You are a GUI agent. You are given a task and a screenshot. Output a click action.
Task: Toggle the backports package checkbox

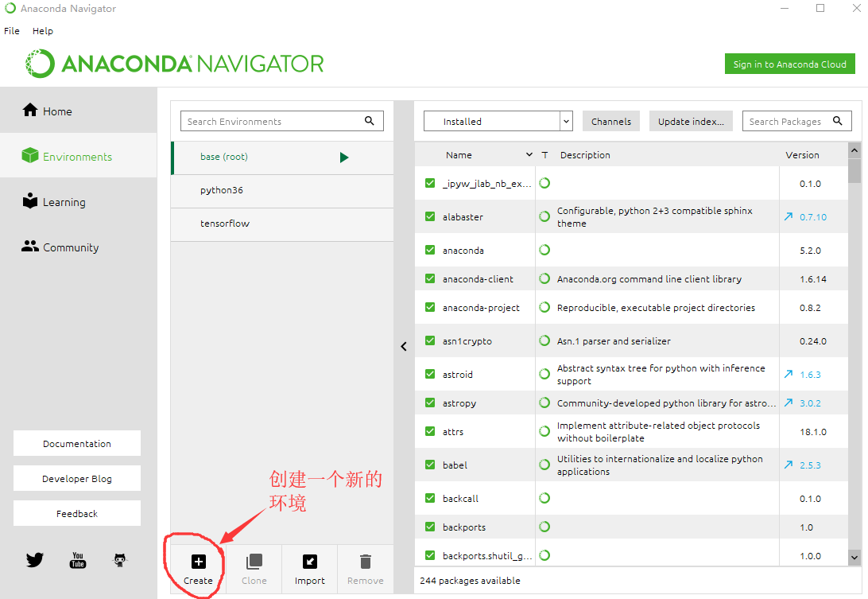pyautogui.click(x=430, y=527)
